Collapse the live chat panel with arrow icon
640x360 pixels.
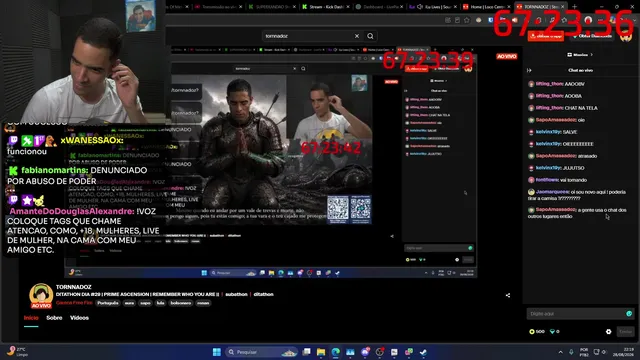pos(529,70)
